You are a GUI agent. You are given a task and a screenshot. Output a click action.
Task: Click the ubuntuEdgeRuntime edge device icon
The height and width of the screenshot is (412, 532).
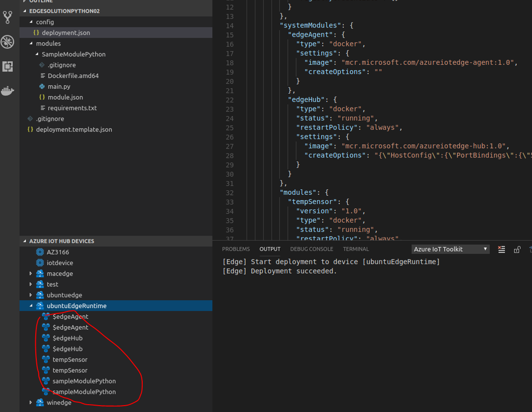point(40,306)
